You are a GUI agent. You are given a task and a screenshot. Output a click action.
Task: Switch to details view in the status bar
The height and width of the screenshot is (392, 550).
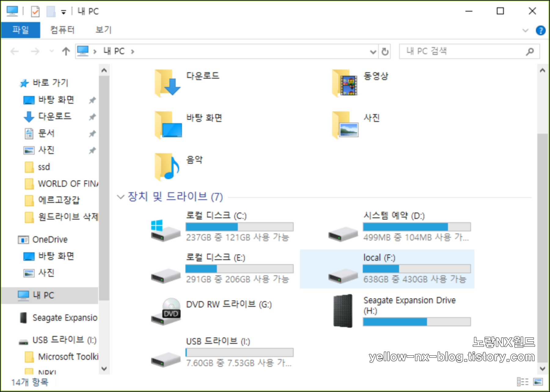click(522, 382)
